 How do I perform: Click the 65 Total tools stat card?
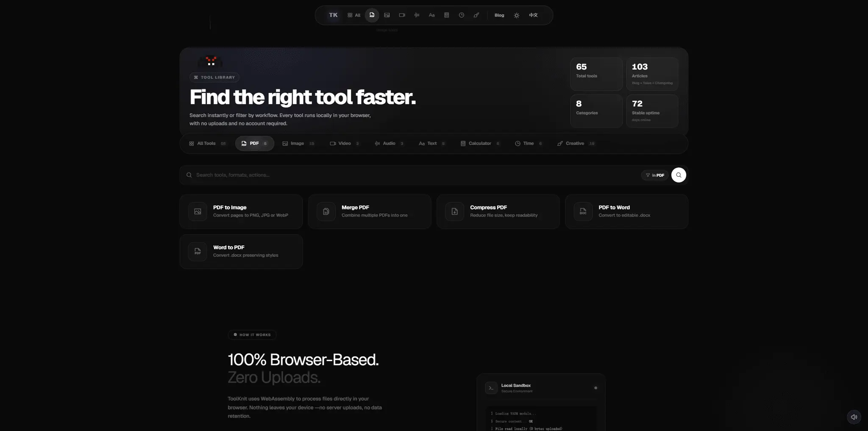(x=596, y=74)
